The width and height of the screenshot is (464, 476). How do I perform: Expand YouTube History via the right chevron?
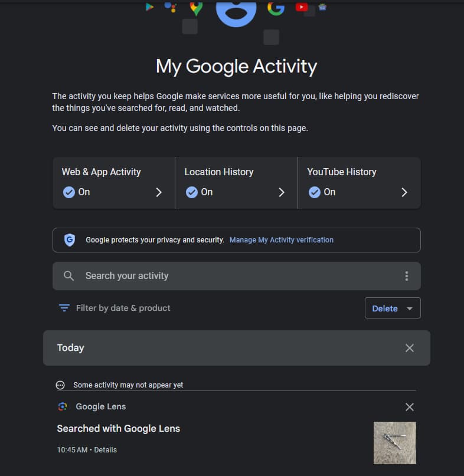[x=404, y=192]
